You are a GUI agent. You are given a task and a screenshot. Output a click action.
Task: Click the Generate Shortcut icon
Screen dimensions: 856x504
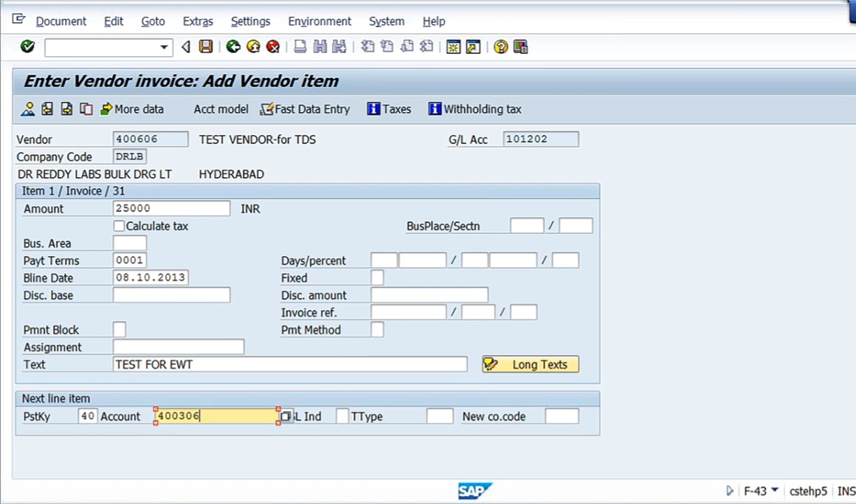(x=473, y=46)
